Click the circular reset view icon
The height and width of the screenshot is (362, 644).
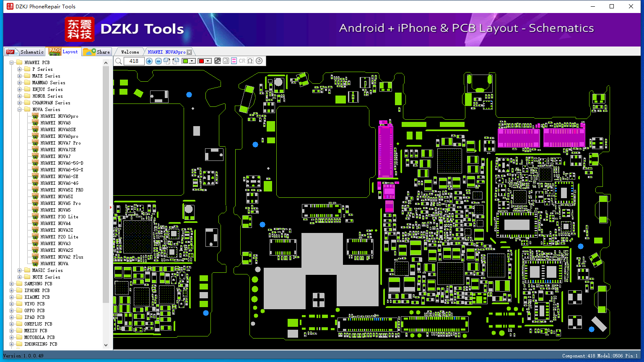[259, 61]
